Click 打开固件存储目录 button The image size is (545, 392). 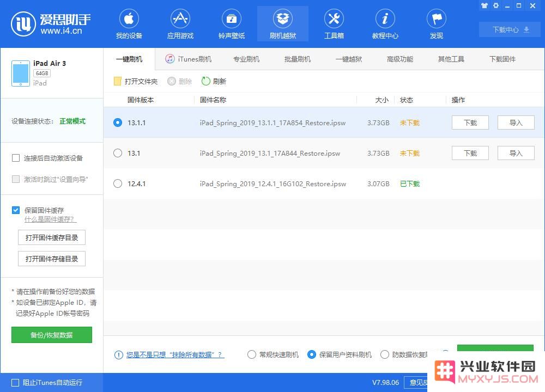point(52,259)
